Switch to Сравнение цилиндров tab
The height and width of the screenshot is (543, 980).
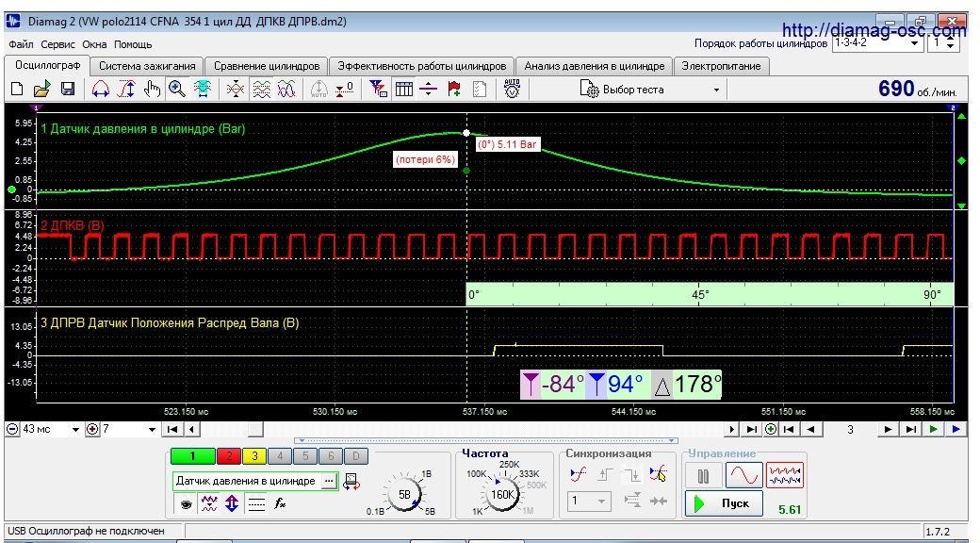(267, 66)
